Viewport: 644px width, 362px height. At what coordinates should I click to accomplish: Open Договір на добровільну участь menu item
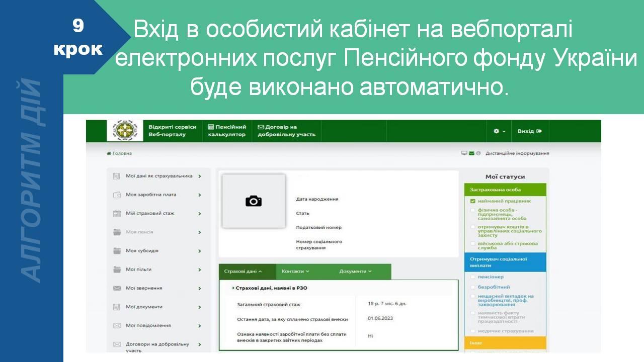287,131
